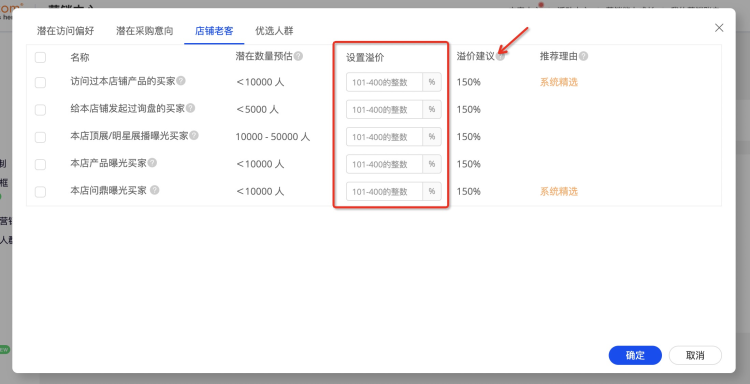Check the 本店产品曝光买家 row checkbox
The height and width of the screenshot is (384, 750).
[40, 165]
